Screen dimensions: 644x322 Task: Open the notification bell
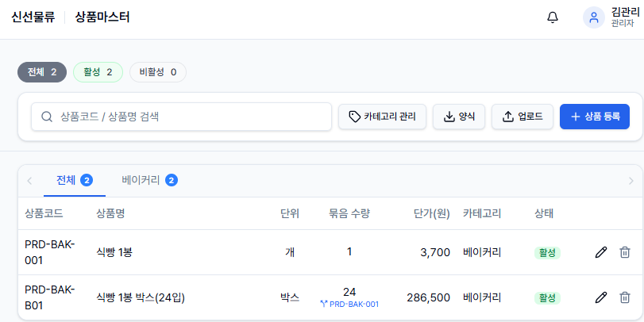(553, 17)
